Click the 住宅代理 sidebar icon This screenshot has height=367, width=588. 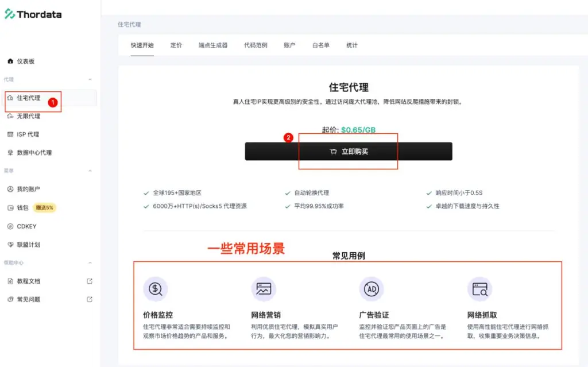10,98
